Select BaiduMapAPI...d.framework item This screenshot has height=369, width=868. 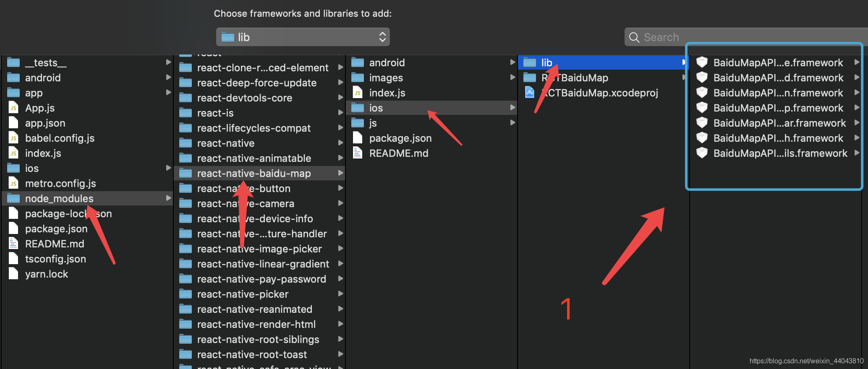pos(776,78)
